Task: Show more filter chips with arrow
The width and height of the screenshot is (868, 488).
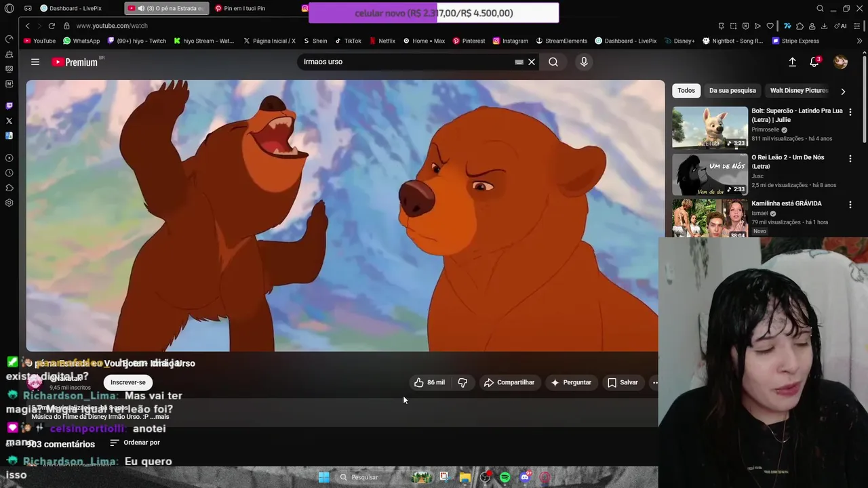Action: (x=843, y=91)
